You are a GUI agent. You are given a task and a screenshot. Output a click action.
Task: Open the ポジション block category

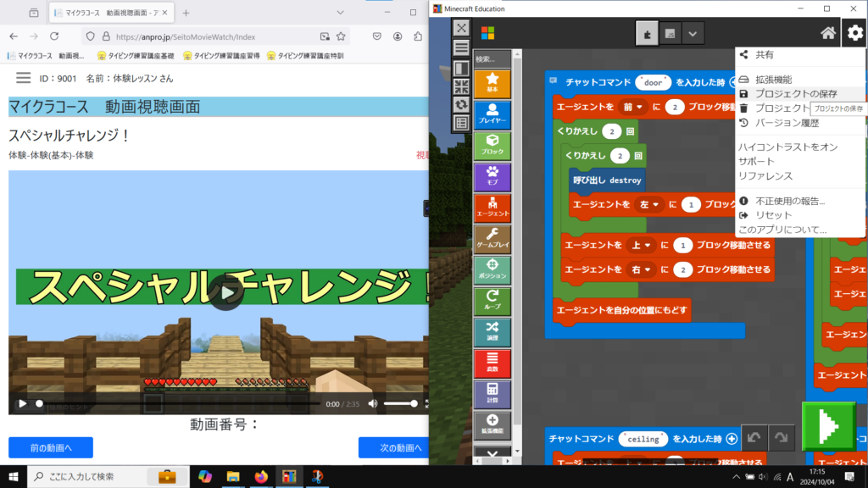click(492, 269)
